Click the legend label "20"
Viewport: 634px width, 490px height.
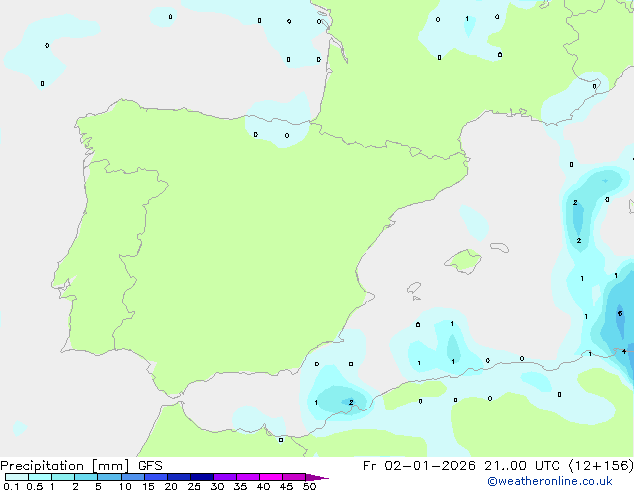(171, 486)
